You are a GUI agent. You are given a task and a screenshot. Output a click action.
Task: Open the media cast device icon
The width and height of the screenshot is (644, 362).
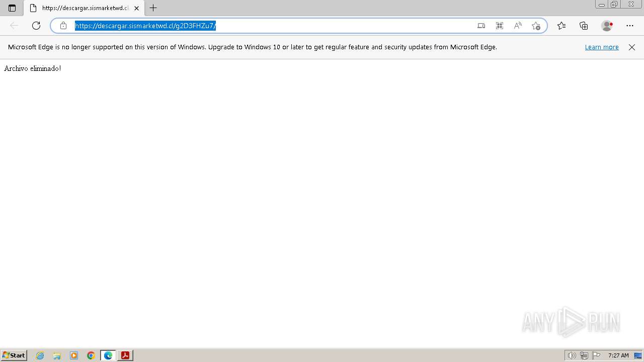(x=481, y=26)
